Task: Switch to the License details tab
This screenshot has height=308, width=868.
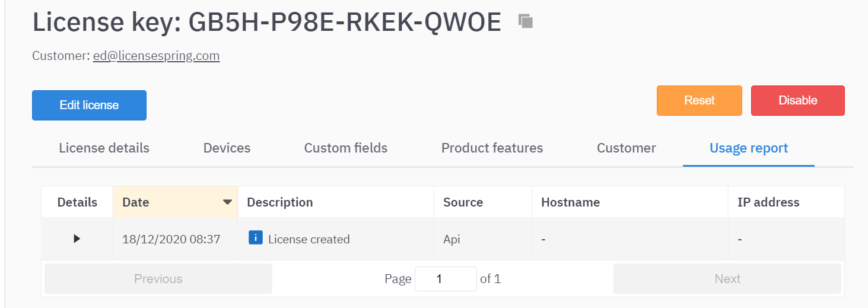Action: point(104,148)
